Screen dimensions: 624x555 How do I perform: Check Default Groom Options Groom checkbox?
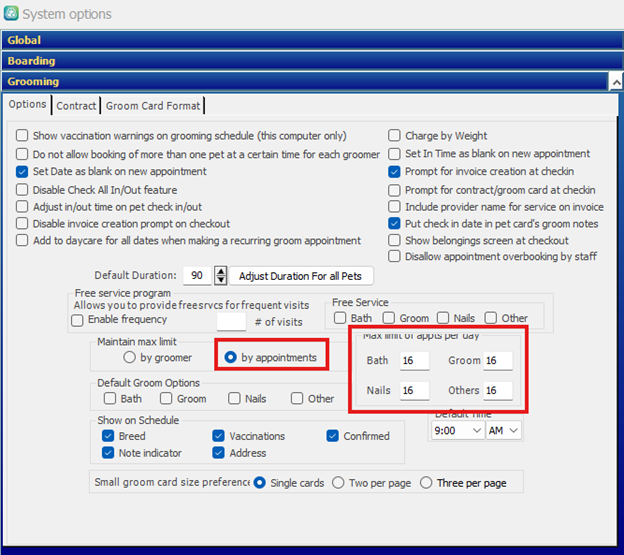coord(166,398)
